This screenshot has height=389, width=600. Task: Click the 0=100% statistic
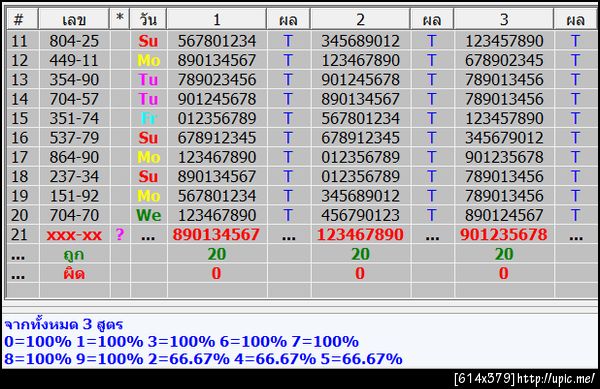click(x=38, y=342)
